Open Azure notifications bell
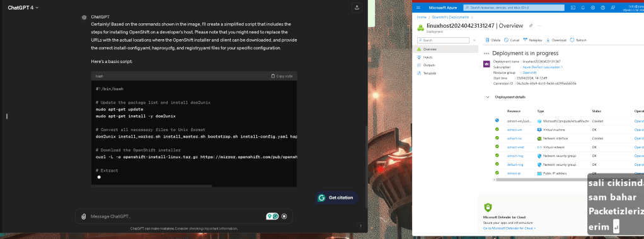This screenshot has height=239, width=644. (x=583, y=8)
